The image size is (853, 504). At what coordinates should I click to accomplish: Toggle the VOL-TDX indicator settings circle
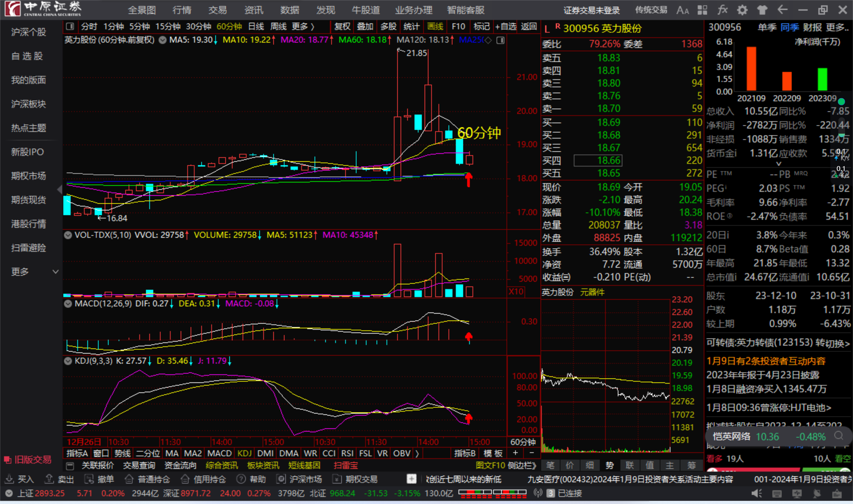[68, 235]
